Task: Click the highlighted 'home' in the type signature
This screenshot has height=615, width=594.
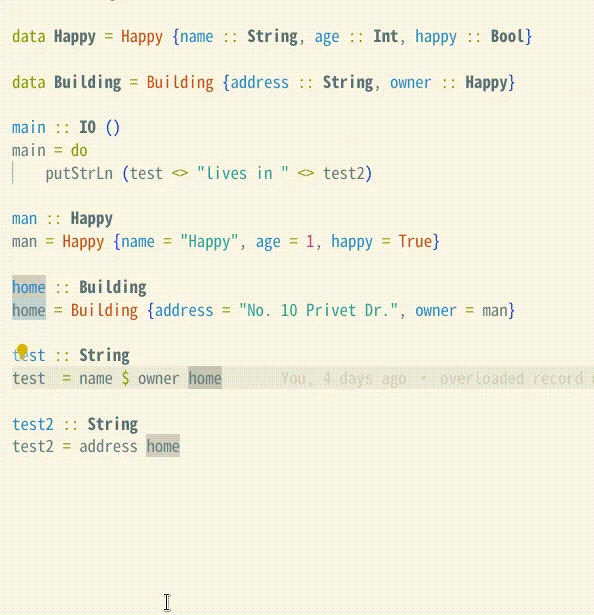Action: pos(29,287)
